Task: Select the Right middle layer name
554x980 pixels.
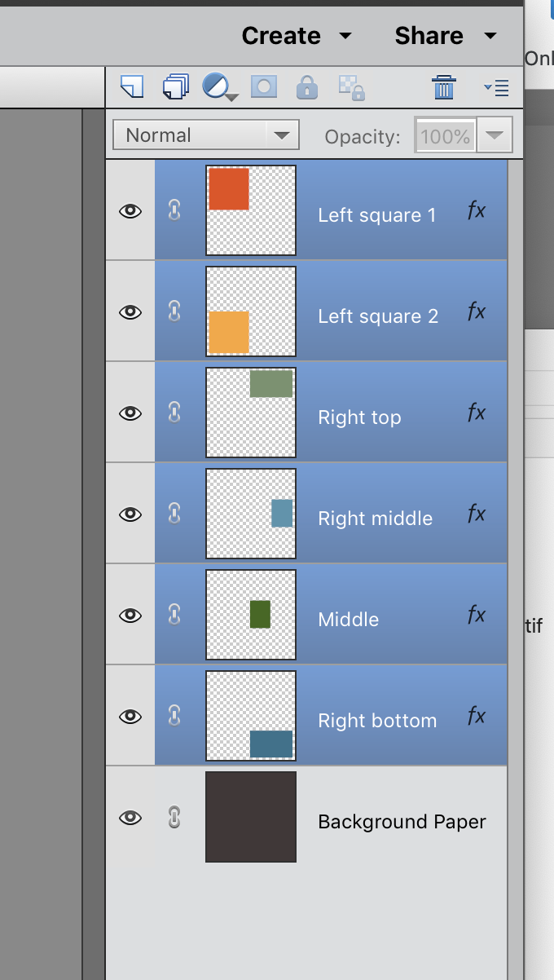Action: 375,519
